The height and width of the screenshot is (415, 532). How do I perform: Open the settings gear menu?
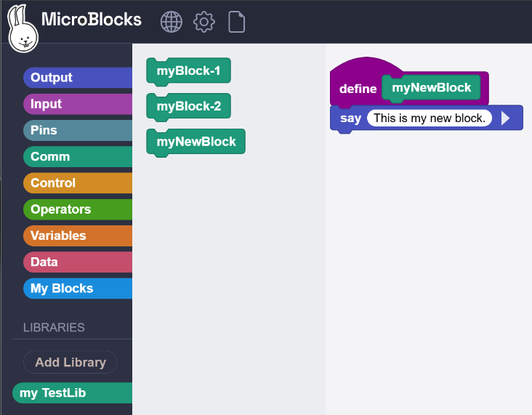(x=204, y=22)
